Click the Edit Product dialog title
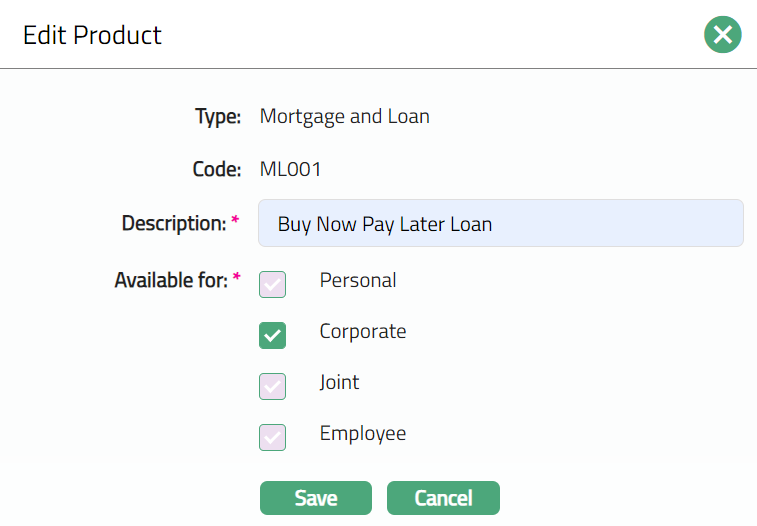 point(92,35)
